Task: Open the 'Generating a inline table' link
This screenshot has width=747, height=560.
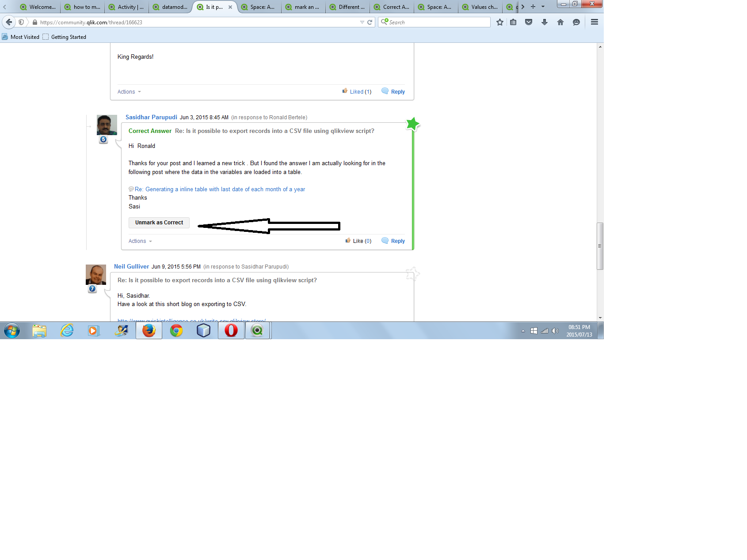Action: [x=220, y=189]
